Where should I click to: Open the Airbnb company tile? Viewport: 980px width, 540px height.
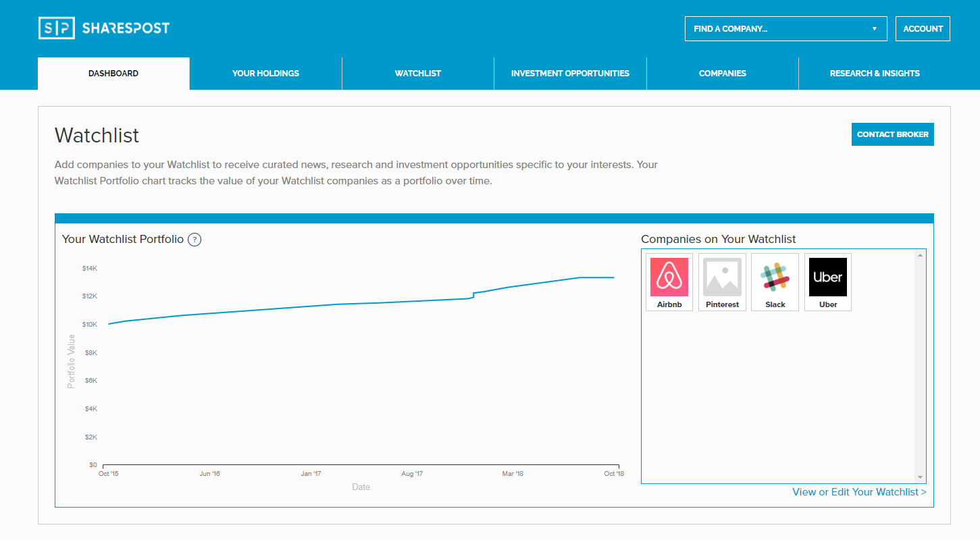[669, 282]
